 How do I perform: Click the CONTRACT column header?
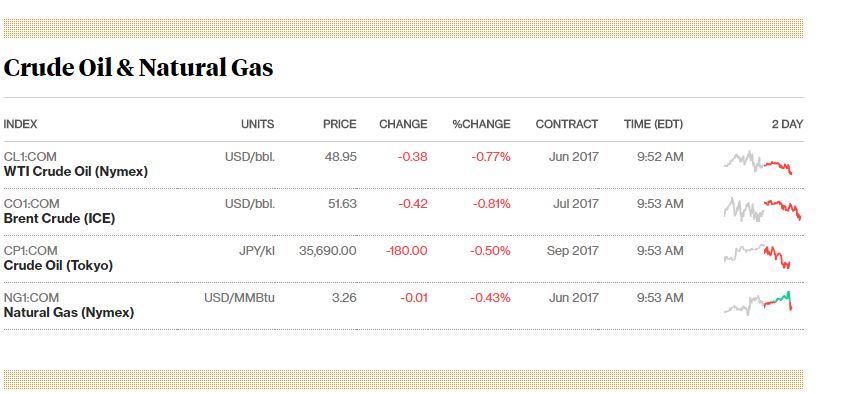[x=567, y=124]
